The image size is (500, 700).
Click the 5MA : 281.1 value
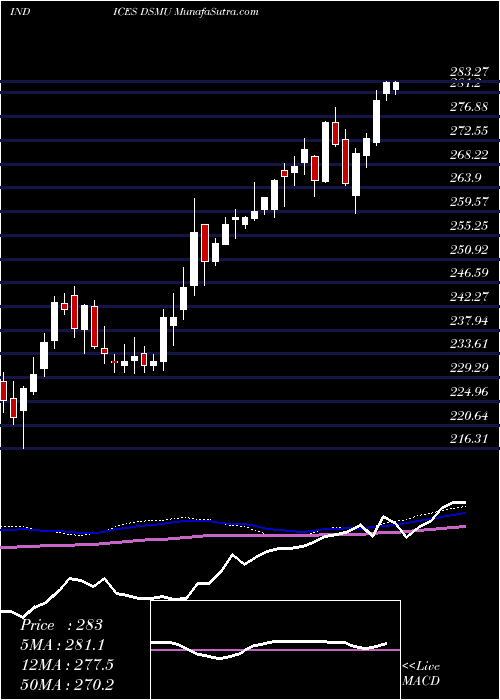64,645
